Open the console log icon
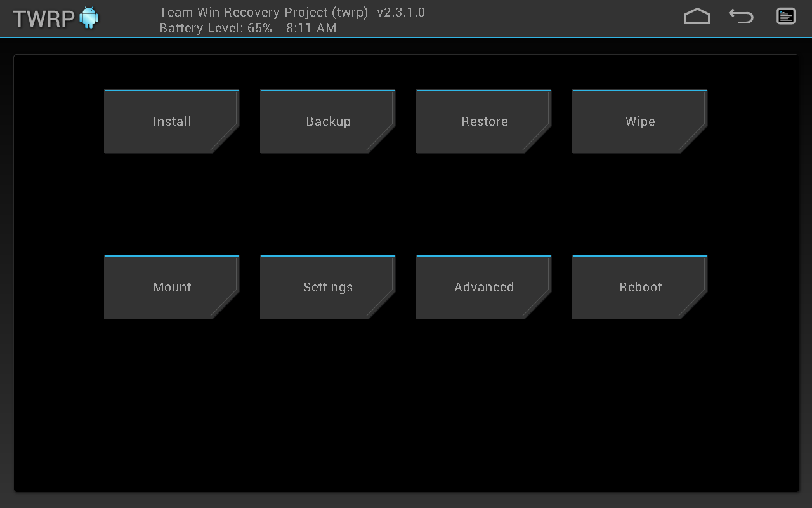 786,17
